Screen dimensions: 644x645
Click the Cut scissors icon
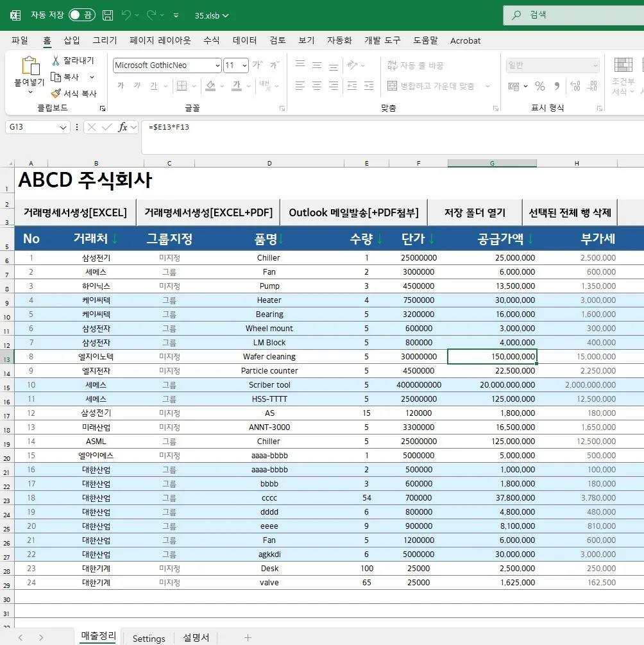56,60
